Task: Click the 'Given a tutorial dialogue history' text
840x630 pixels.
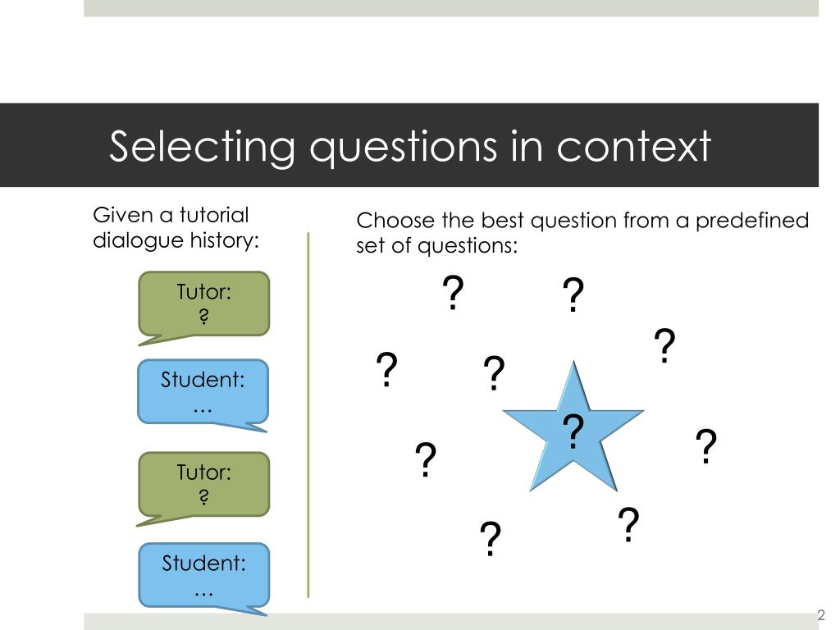Action: [176, 228]
